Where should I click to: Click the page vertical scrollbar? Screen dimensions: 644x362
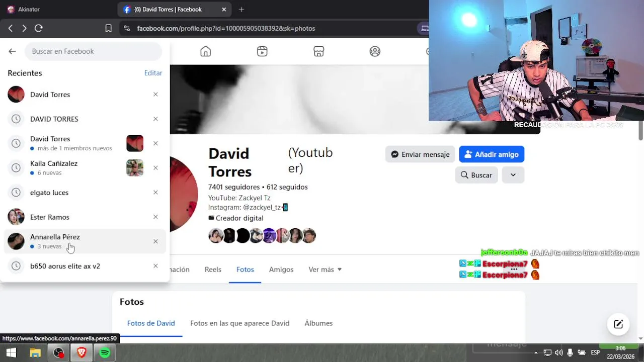coord(640,131)
